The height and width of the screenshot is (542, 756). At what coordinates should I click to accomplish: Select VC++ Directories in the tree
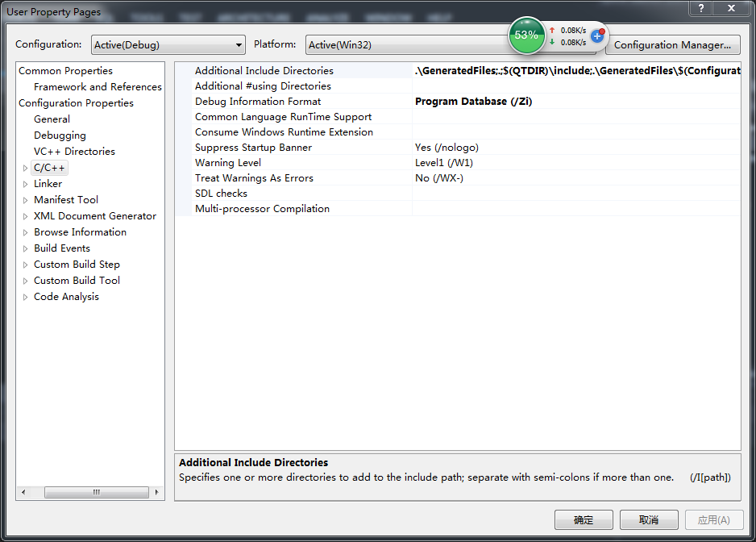74,152
